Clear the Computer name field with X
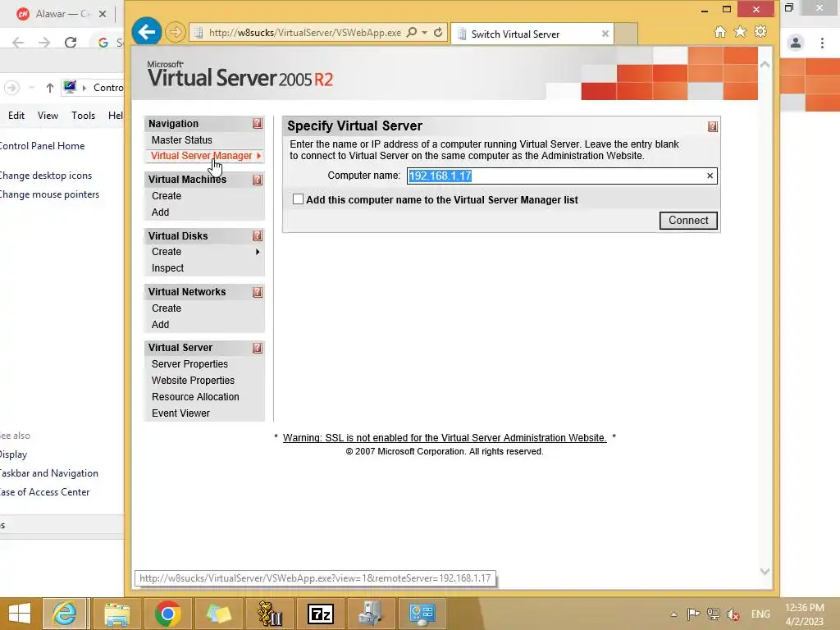The width and height of the screenshot is (840, 630). 710,176
